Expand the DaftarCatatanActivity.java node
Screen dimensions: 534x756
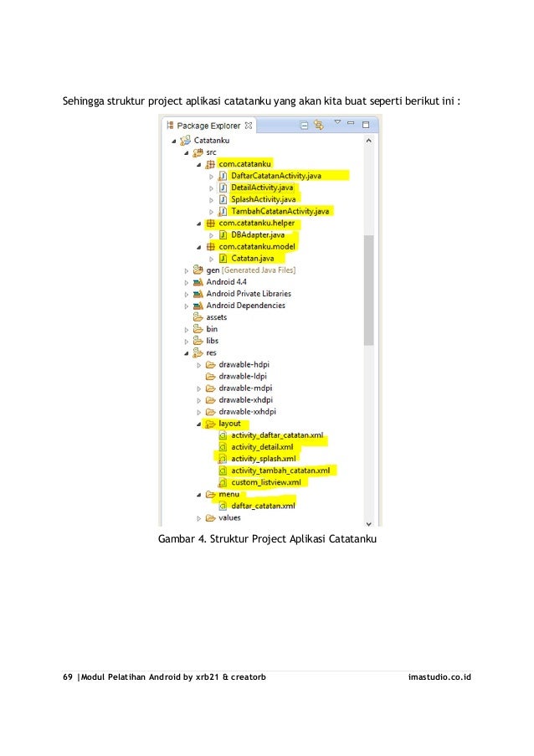[x=211, y=177]
